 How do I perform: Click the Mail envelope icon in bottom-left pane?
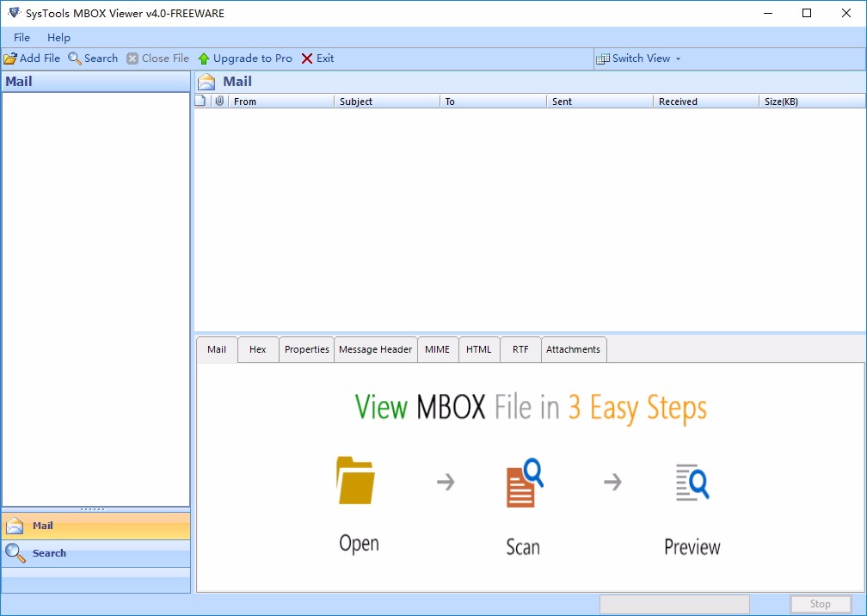pyautogui.click(x=15, y=526)
